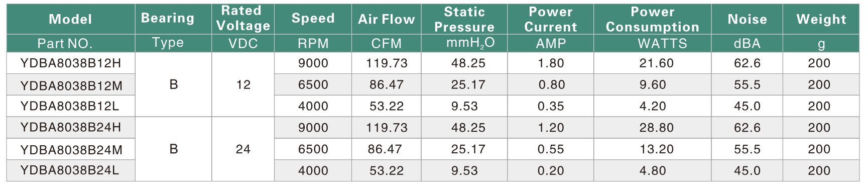Select the 12 VDC voltage cell
868x188 pixels.
pos(243,84)
